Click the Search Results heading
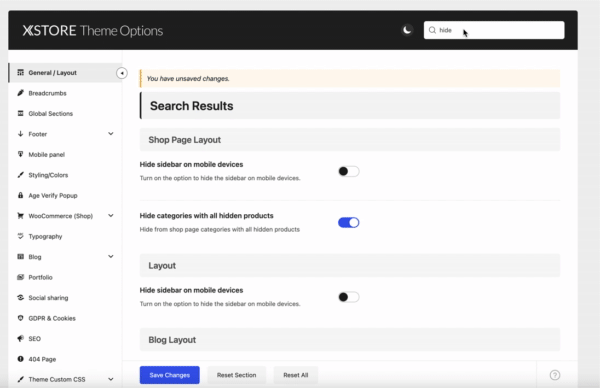This screenshot has width=600, height=388. [x=191, y=106]
